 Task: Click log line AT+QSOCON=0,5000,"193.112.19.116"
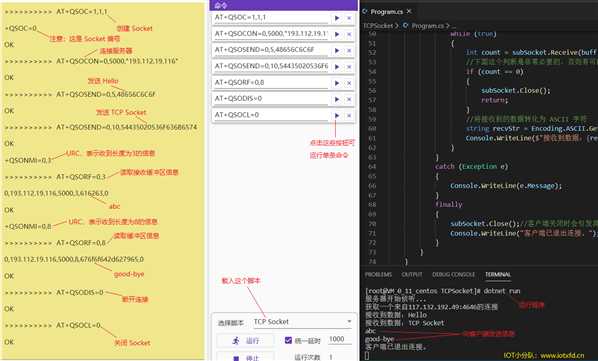click(x=117, y=61)
